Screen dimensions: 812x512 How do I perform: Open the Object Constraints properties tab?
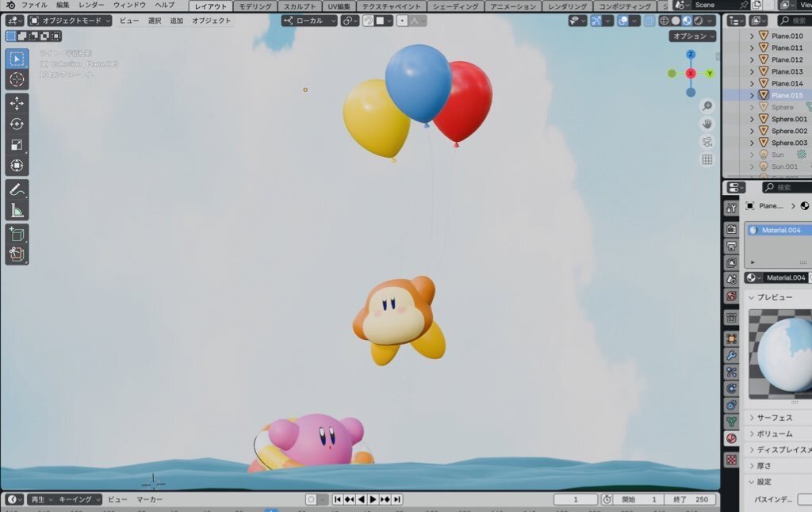click(x=731, y=405)
